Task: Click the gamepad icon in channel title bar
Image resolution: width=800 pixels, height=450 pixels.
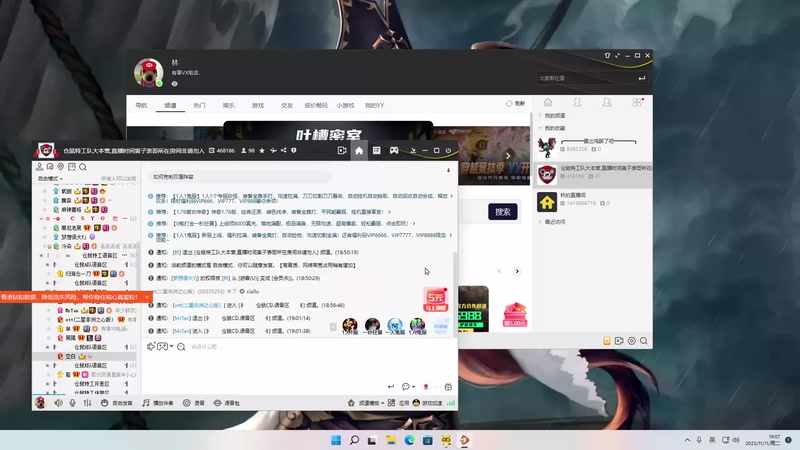Action: coord(394,151)
